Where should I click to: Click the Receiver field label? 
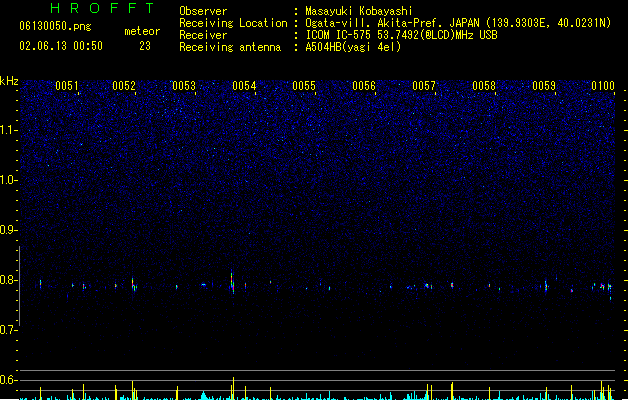click(x=203, y=35)
